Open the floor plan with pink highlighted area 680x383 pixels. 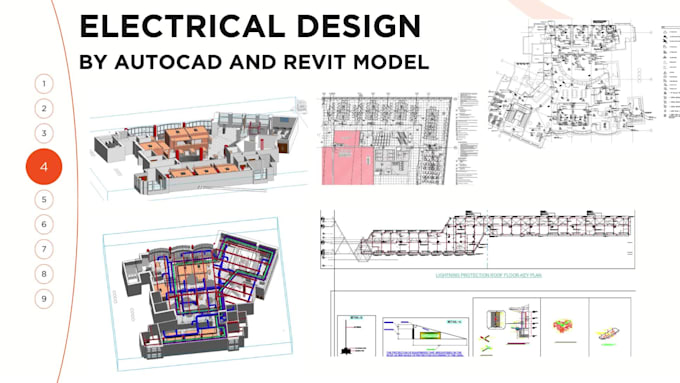coord(400,138)
